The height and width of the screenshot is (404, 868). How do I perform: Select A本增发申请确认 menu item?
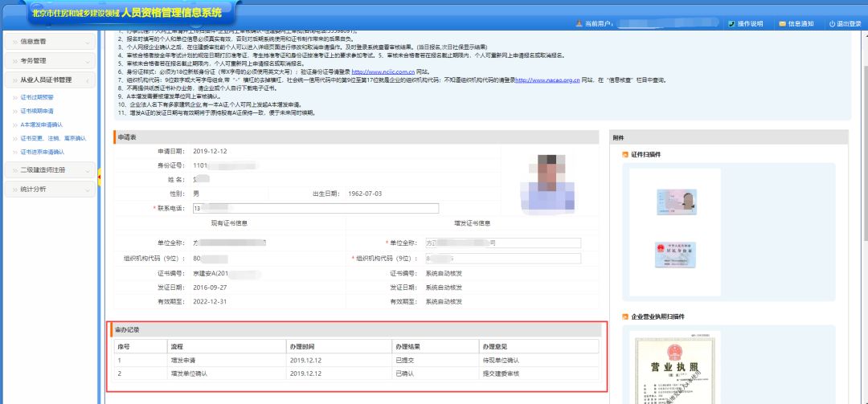click(x=40, y=124)
